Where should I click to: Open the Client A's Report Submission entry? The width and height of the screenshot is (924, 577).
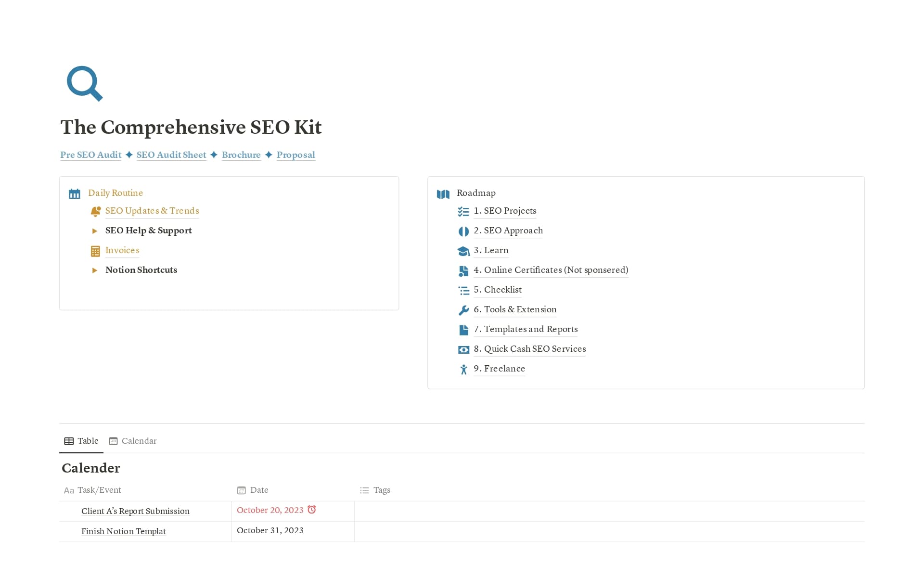pyautogui.click(x=135, y=511)
